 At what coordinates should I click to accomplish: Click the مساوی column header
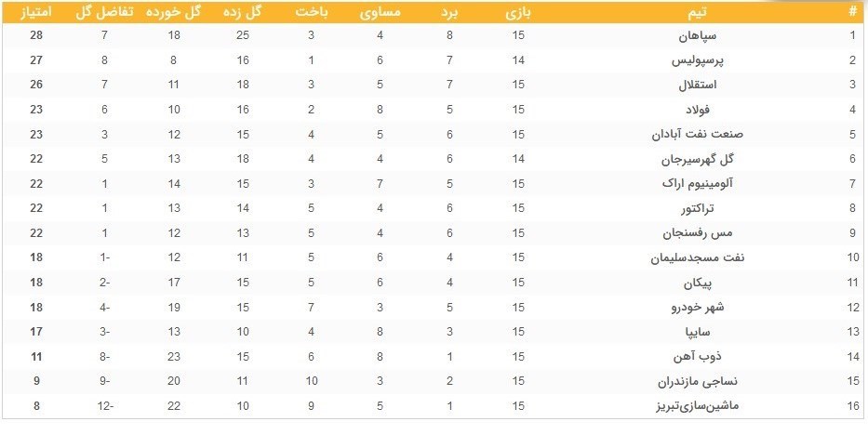(381, 12)
